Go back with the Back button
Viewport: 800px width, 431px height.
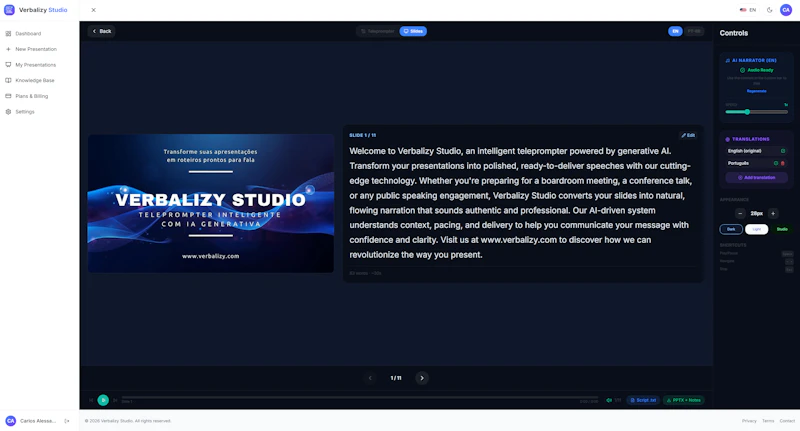coord(102,31)
